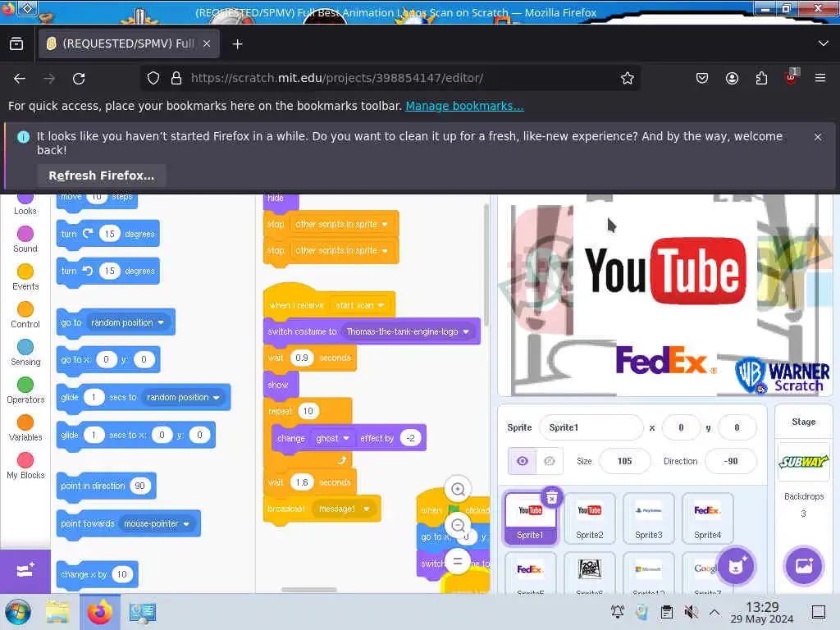The image size is (840, 630).
Task: Open 'mouse-pointer' dropdown in point towards
Action: tap(157, 523)
